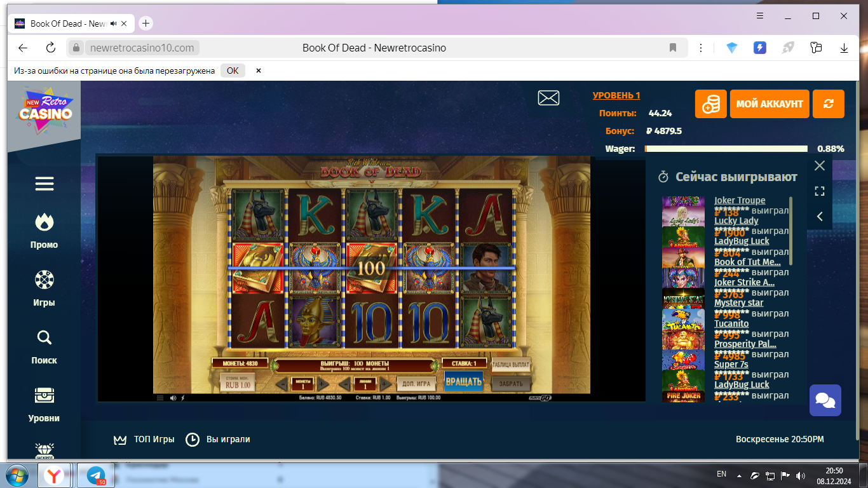Screen dimensions: 868x488
Task: Open the Prosperity Pal... game link
Action: tap(745, 344)
